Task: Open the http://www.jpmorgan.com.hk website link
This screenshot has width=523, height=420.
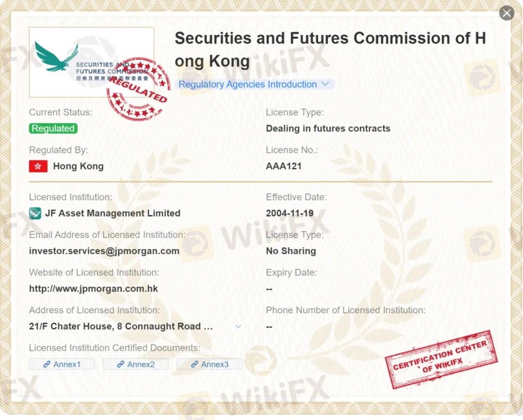Action: (x=94, y=289)
